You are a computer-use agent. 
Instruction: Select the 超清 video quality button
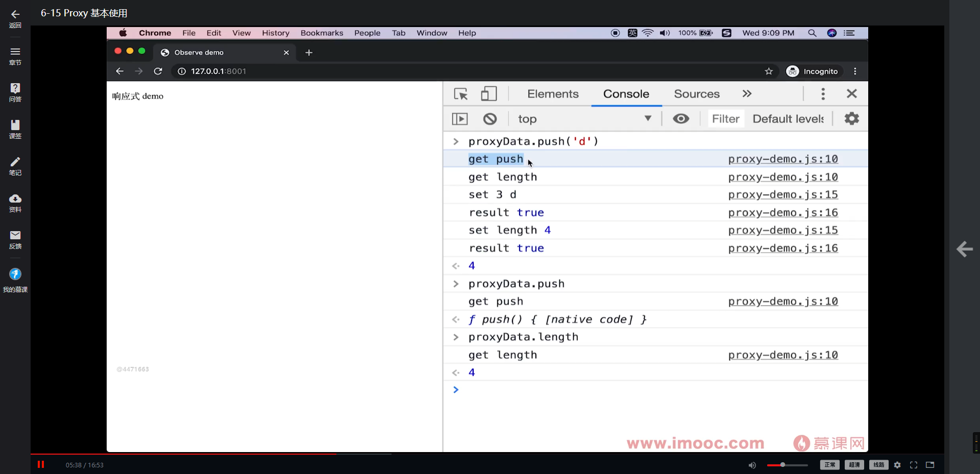pyautogui.click(x=854, y=465)
